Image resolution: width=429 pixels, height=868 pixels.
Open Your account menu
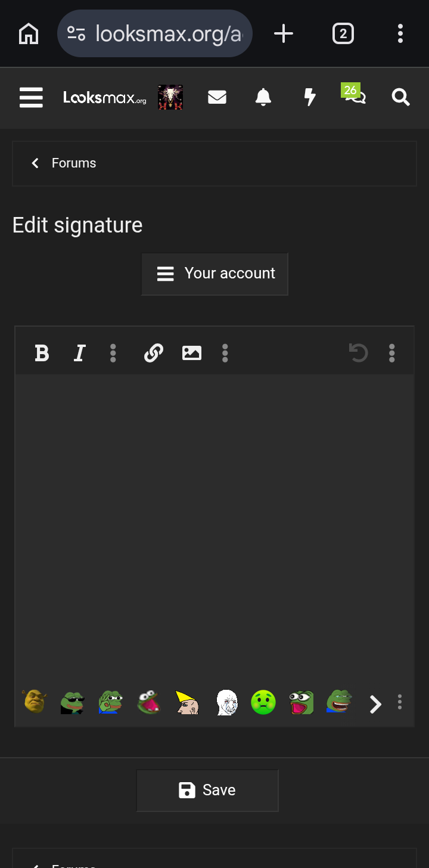(x=214, y=274)
